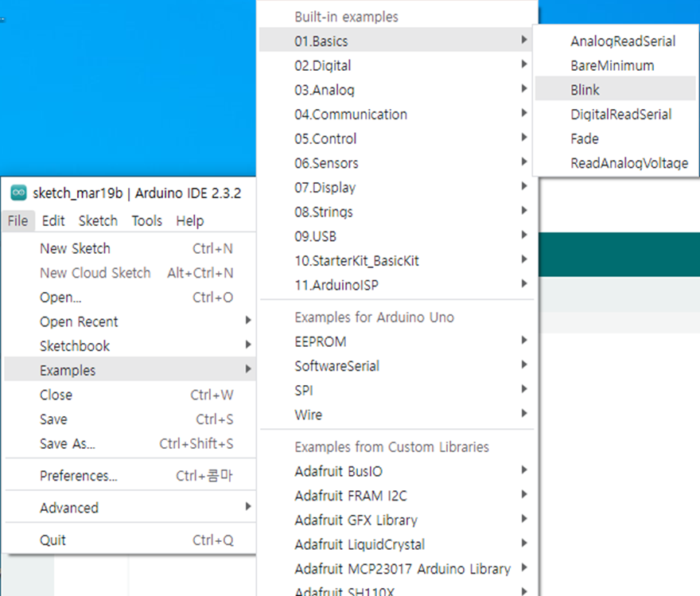700x596 pixels.
Task: Expand the Advanced submenu
Action: [x=130, y=508]
